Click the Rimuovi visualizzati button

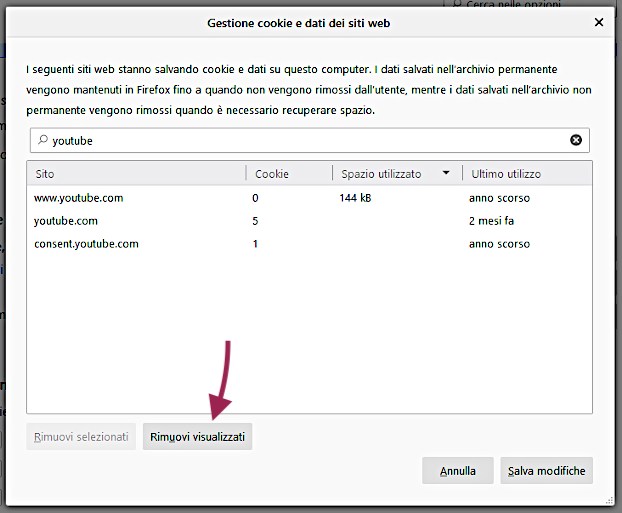[x=197, y=436]
